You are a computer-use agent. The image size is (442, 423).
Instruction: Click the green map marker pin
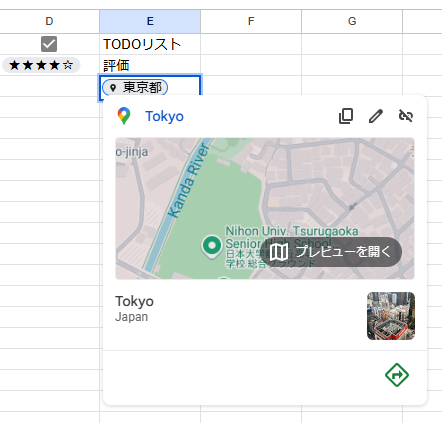[212, 247]
